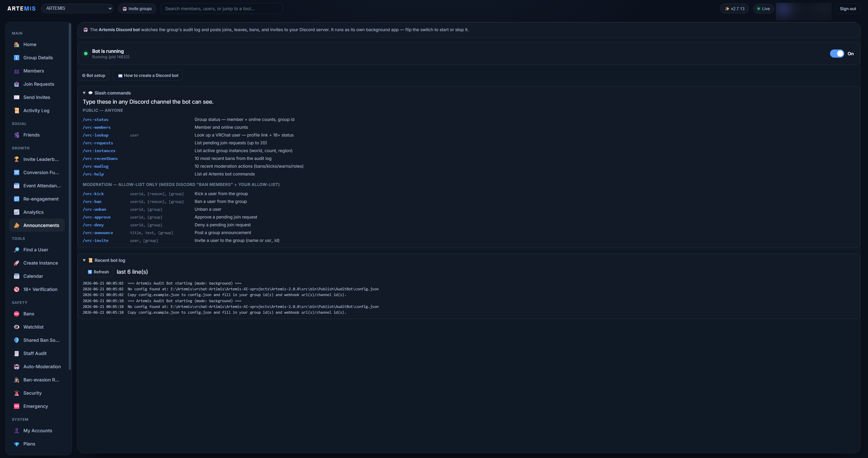Screen dimensions: 868x458
Task: Click the /vrc-deny command
Action: click(x=93, y=225)
